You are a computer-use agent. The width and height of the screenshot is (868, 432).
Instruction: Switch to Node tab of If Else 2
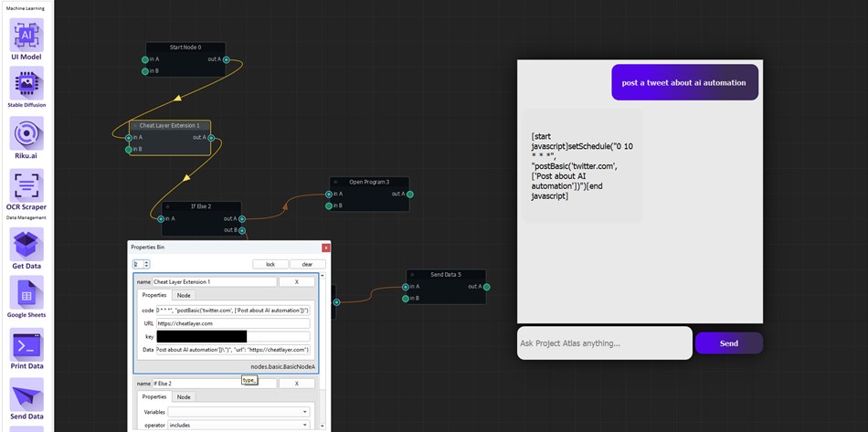pos(184,397)
